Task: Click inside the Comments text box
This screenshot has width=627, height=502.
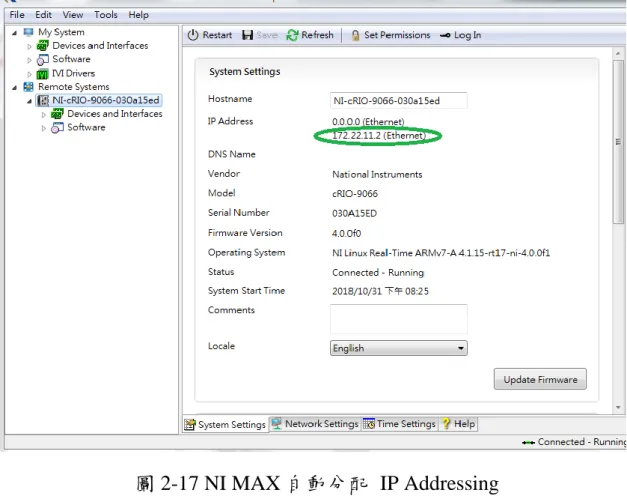Action: point(399,319)
